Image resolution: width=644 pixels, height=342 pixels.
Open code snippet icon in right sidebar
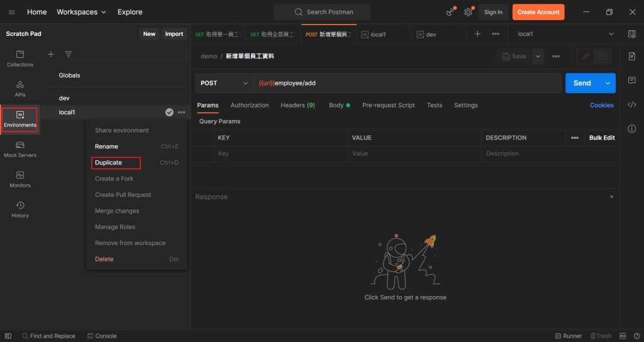pos(632,105)
